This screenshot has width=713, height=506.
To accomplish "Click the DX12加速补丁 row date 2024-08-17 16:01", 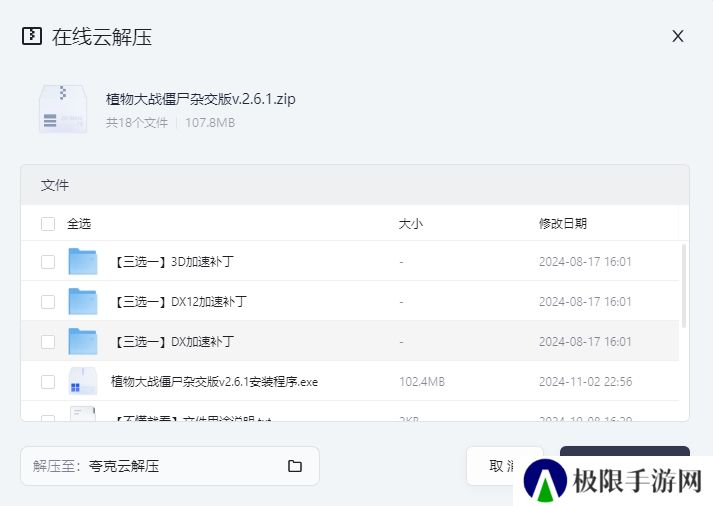I will 586,302.
